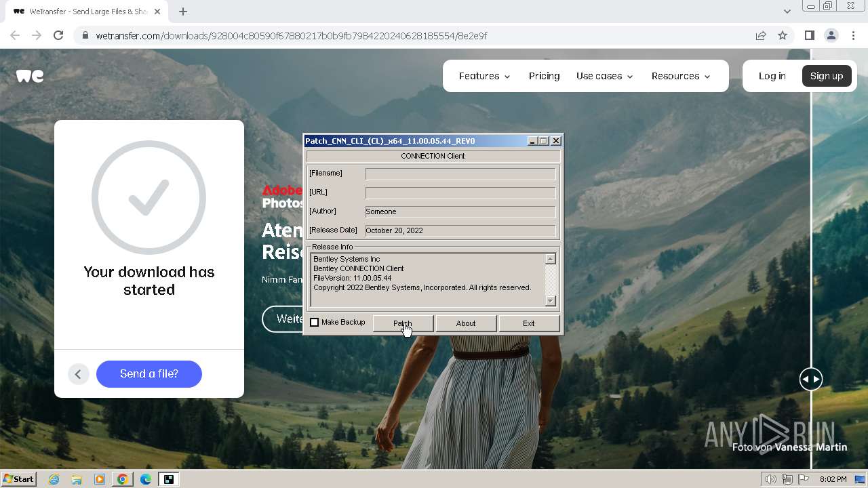Show the clock at 8:02 PM
This screenshot has width=868, height=488.
(x=833, y=479)
